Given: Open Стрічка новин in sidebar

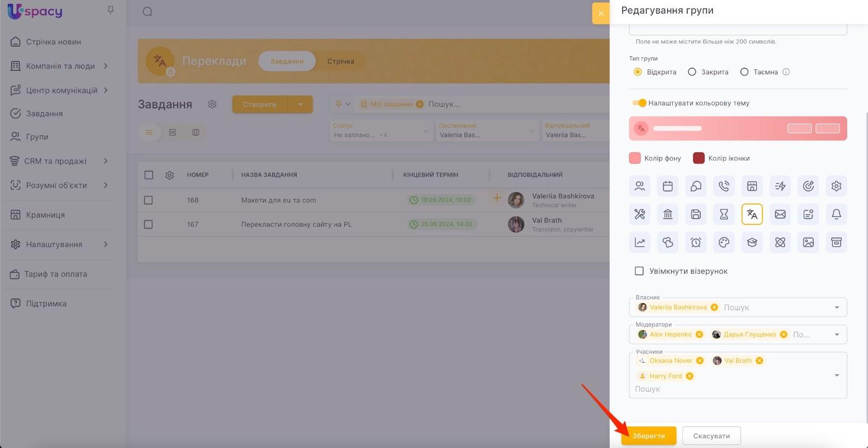Looking at the screenshot, I should [x=53, y=42].
